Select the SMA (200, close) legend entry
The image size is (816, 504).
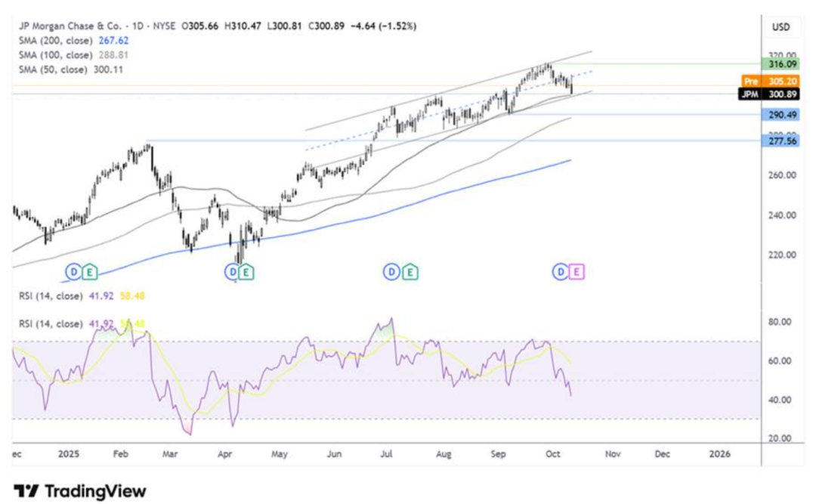(56, 40)
